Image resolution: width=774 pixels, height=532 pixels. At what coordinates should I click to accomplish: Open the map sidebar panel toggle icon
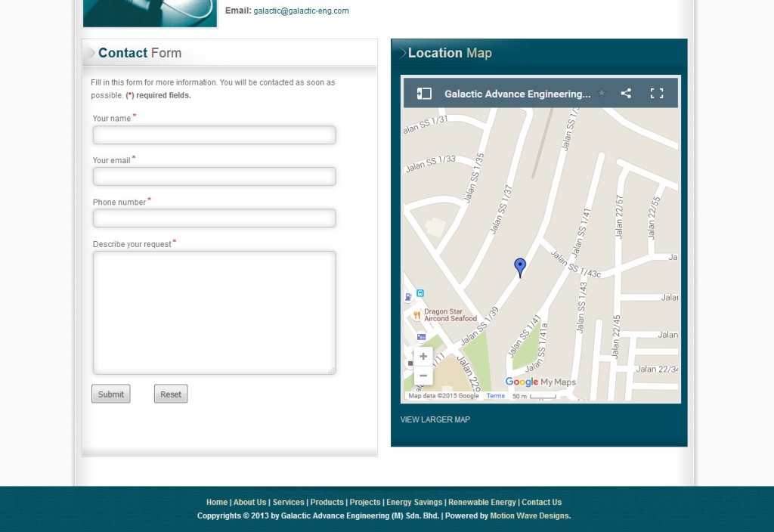coord(424,94)
